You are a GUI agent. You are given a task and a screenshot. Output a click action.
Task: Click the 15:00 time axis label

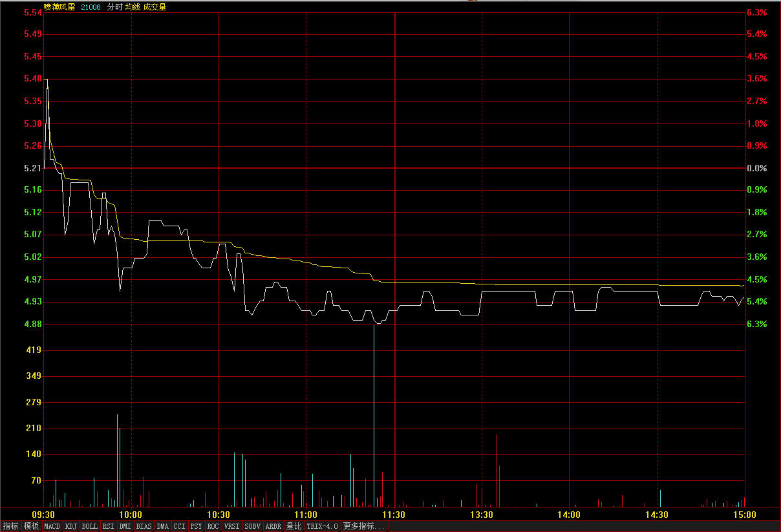744,515
